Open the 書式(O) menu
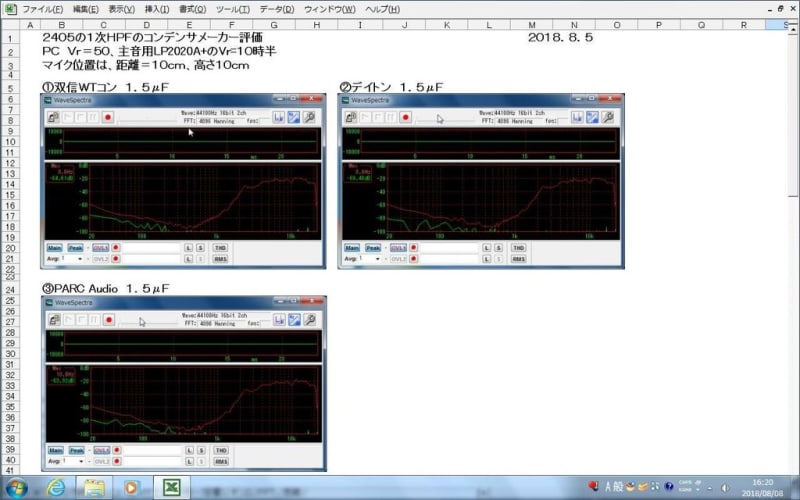Viewport: 800px width, 500px height. (192, 9)
